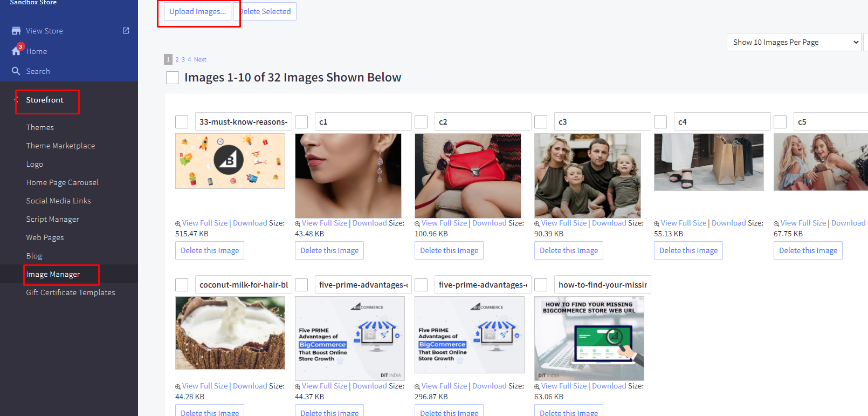This screenshot has height=416, width=868.
Task: Go to page 4 of images
Action: click(189, 59)
